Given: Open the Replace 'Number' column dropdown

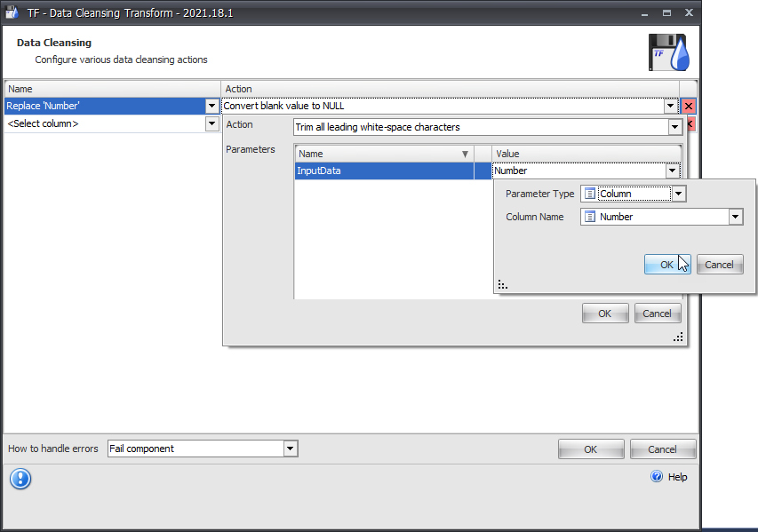Looking at the screenshot, I should tap(211, 105).
